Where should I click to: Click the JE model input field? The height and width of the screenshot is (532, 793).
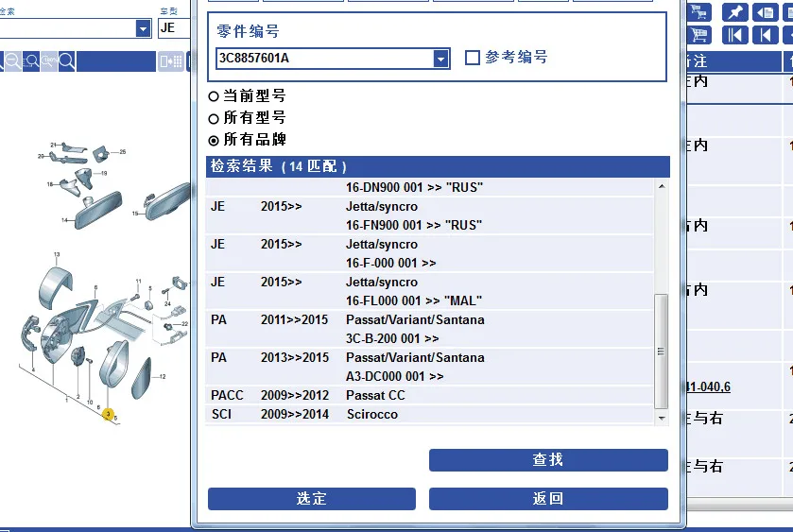click(174, 28)
